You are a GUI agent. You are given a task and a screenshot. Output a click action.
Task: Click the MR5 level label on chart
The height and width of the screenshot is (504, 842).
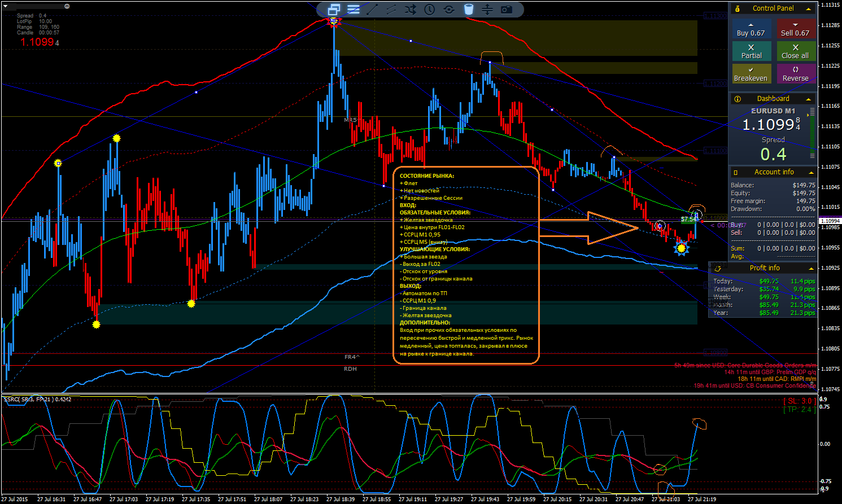click(x=350, y=120)
